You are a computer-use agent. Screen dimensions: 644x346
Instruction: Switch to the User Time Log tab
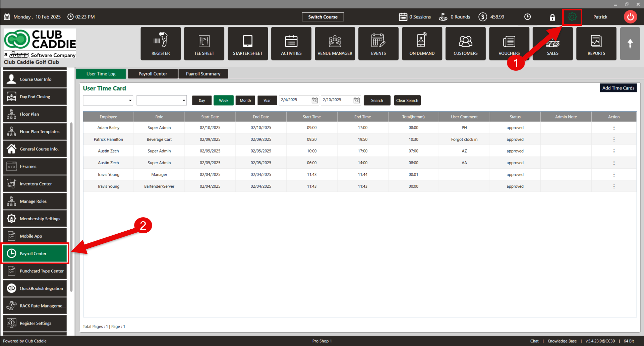[101, 74]
